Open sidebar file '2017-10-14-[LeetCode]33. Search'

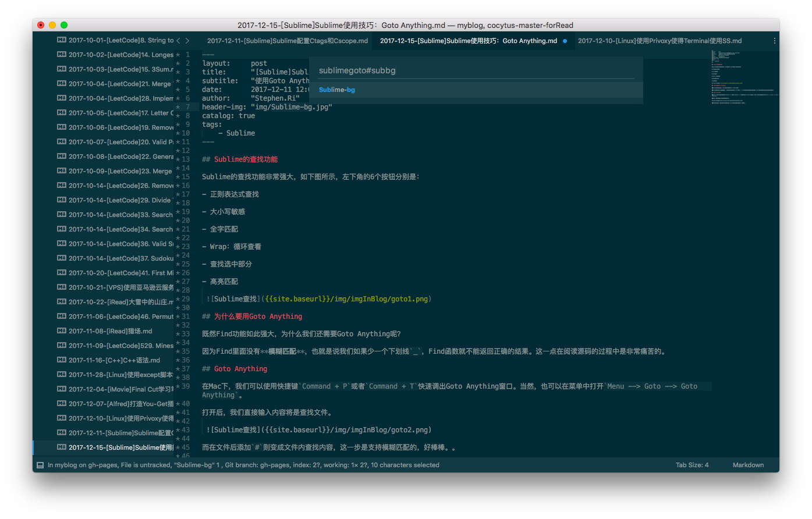tap(120, 215)
